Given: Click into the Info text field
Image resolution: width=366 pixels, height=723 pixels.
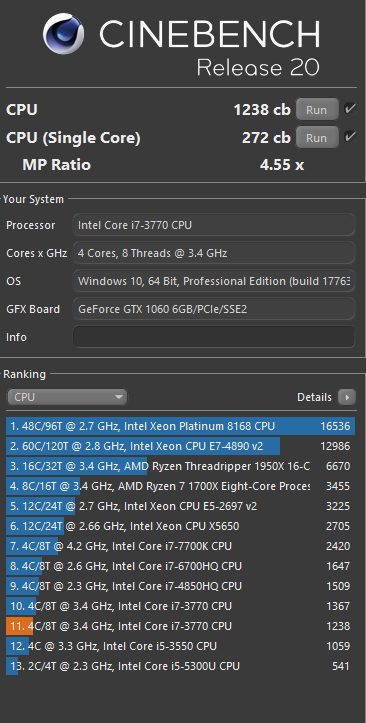Looking at the screenshot, I should click(214, 337).
